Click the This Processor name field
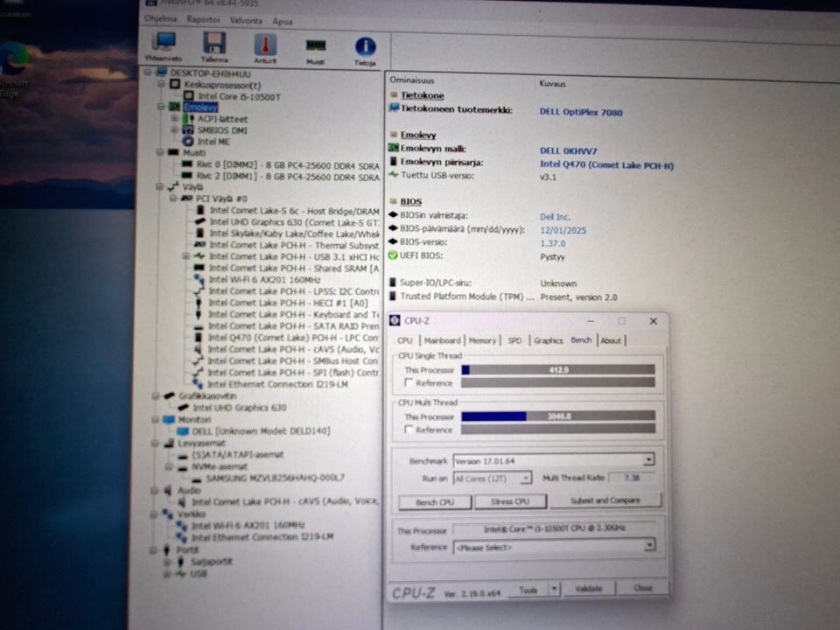This screenshot has width=840, height=630. (x=554, y=528)
